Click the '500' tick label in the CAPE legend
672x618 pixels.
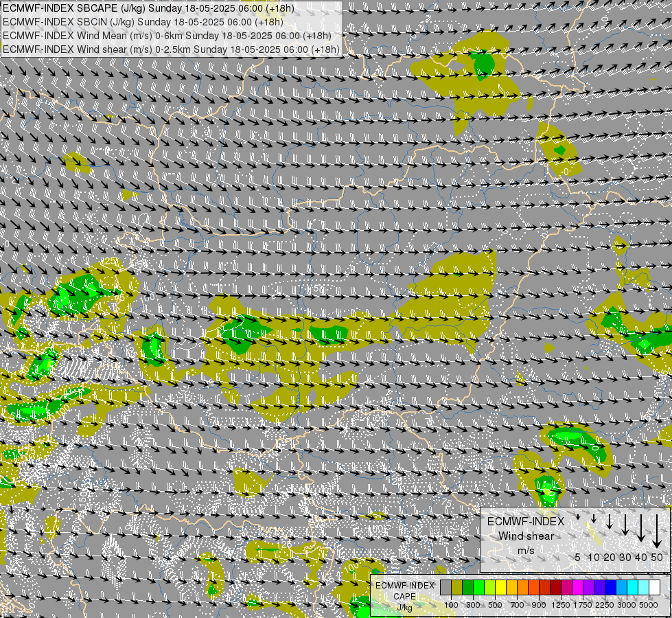495,605
